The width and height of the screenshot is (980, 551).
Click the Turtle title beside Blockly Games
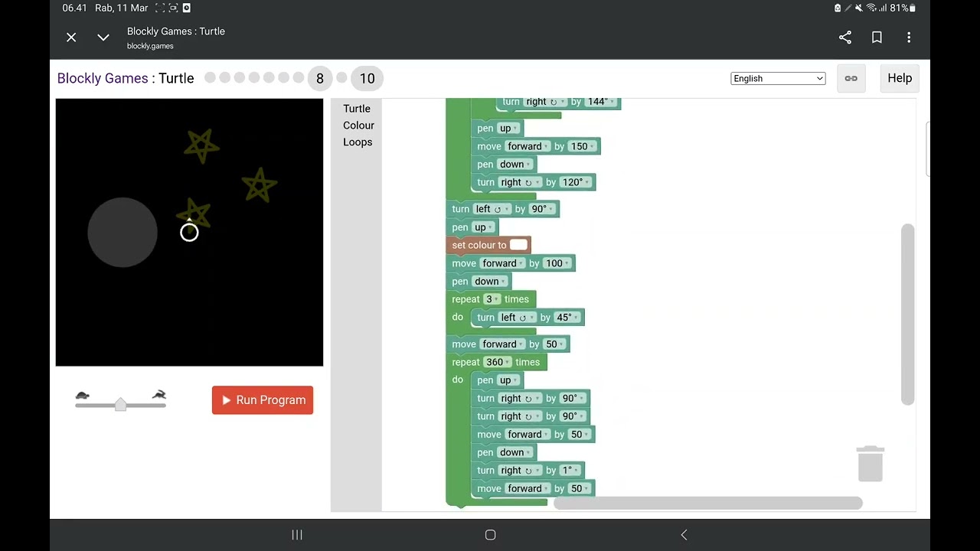tap(176, 78)
